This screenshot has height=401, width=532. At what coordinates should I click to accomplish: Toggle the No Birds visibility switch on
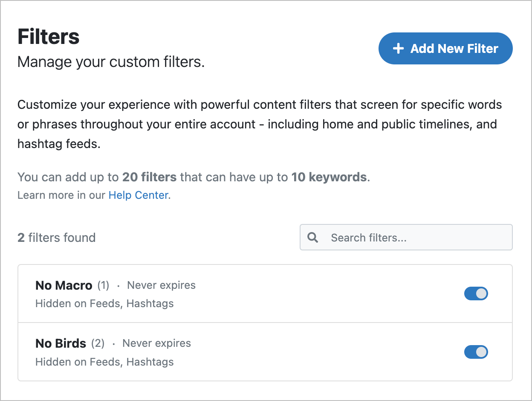[x=476, y=352]
